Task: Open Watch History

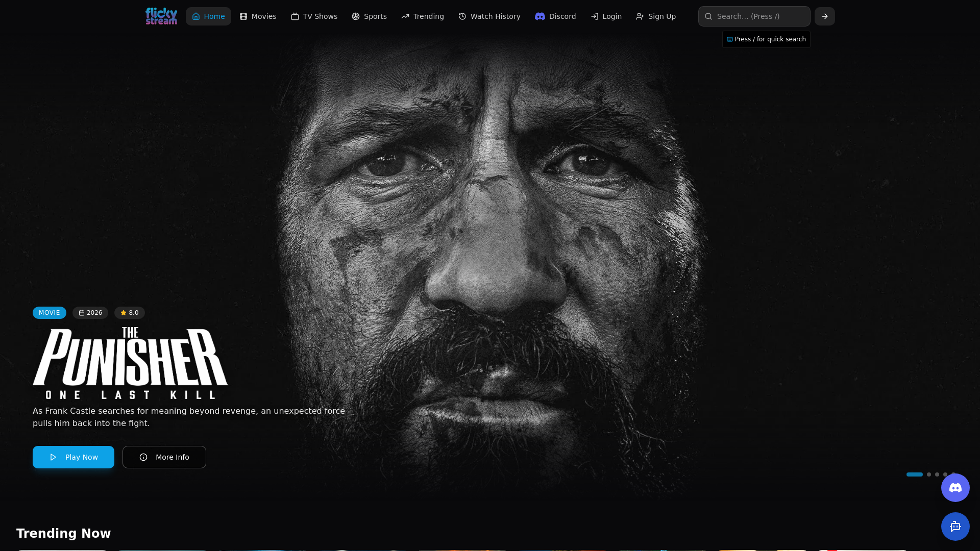Action: (x=489, y=16)
